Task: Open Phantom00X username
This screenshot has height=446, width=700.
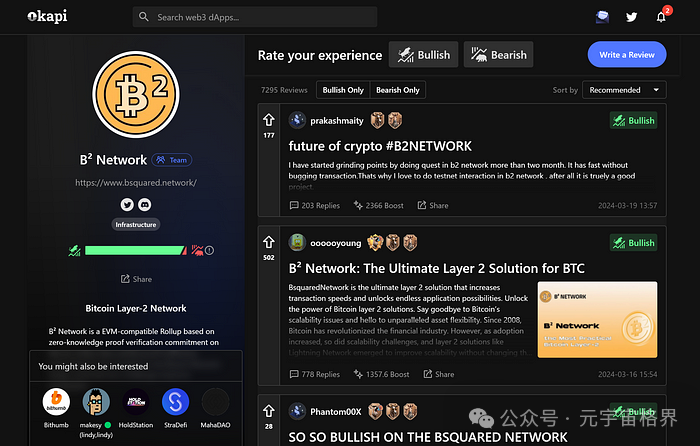Action: pos(335,412)
